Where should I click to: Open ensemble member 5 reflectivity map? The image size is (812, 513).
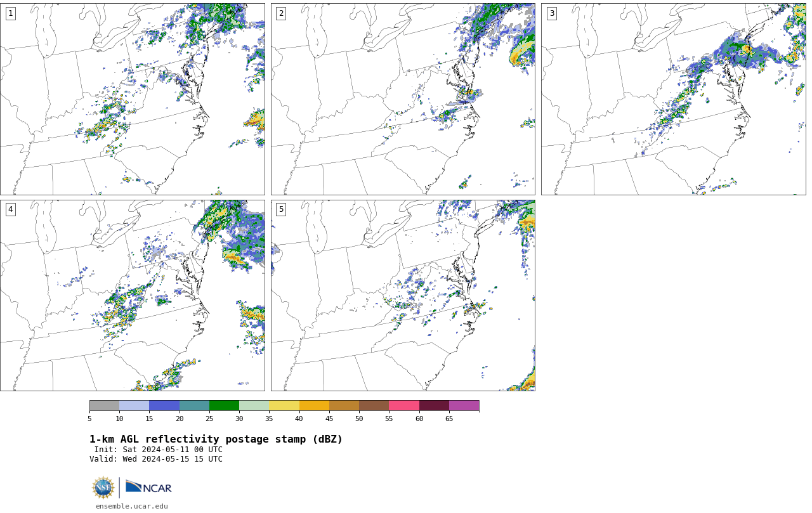pos(403,295)
